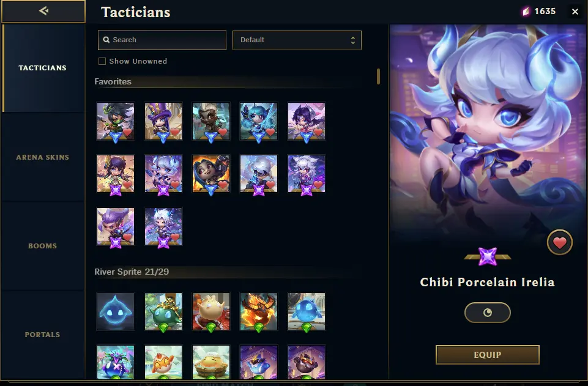Toggle favorite heart on Chibi Porcelain Irelia
The width and height of the screenshot is (588, 386).
pos(559,242)
